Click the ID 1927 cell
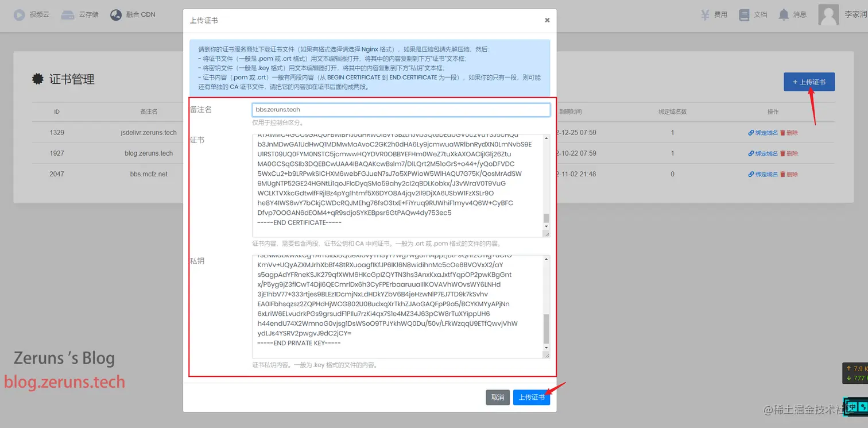Screen dimensions: 868x428 (x=57, y=153)
